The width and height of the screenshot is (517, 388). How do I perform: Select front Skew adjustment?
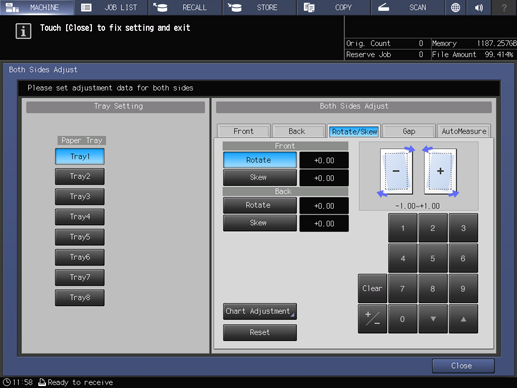(x=260, y=177)
